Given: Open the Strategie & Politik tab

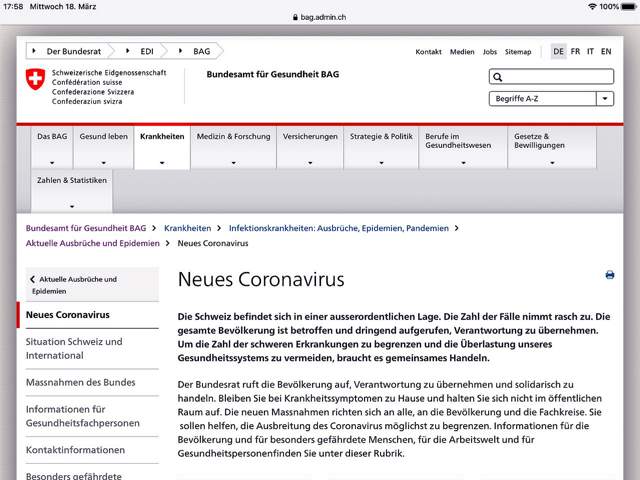Looking at the screenshot, I should [x=381, y=147].
